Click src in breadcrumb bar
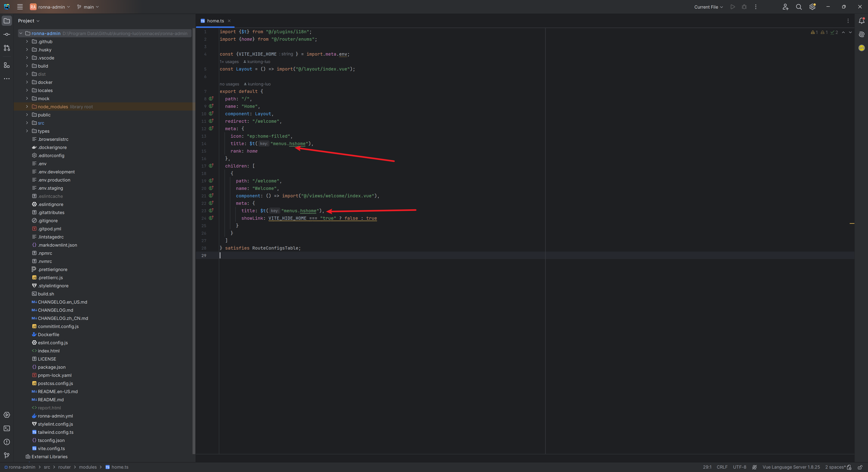868x472 pixels. 47,467
